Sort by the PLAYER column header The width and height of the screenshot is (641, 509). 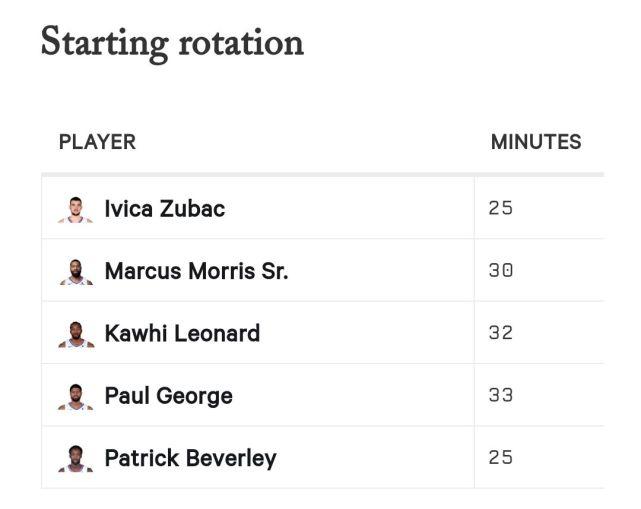[x=97, y=142]
